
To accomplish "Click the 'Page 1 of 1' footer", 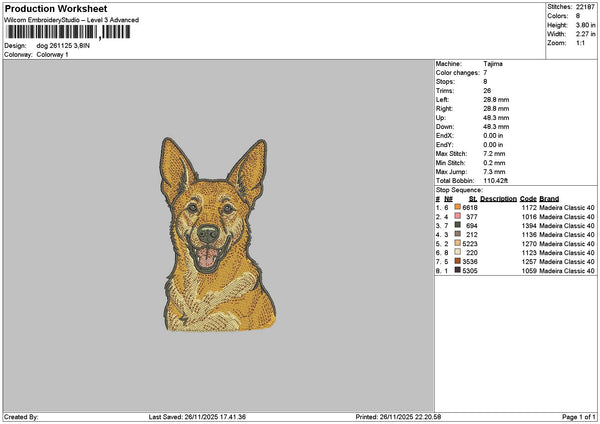I will [579, 417].
